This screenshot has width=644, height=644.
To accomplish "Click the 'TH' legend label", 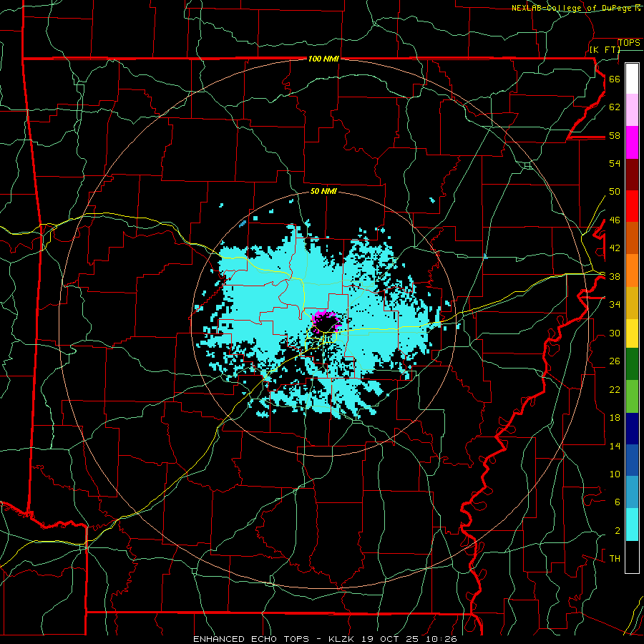I will pyautogui.click(x=615, y=558).
